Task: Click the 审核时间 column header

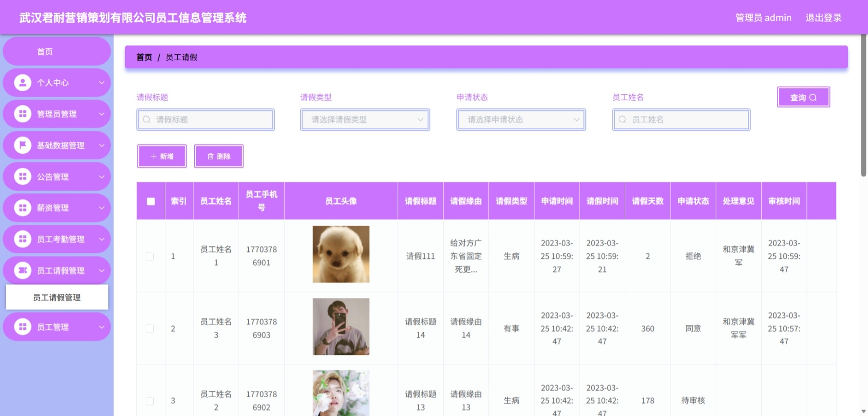Action: [x=784, y=201]
